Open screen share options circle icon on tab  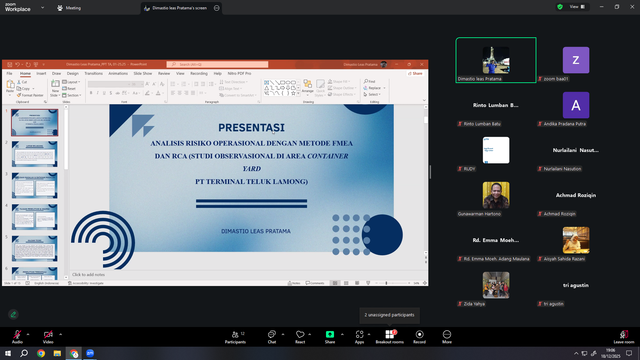point(216,8)
